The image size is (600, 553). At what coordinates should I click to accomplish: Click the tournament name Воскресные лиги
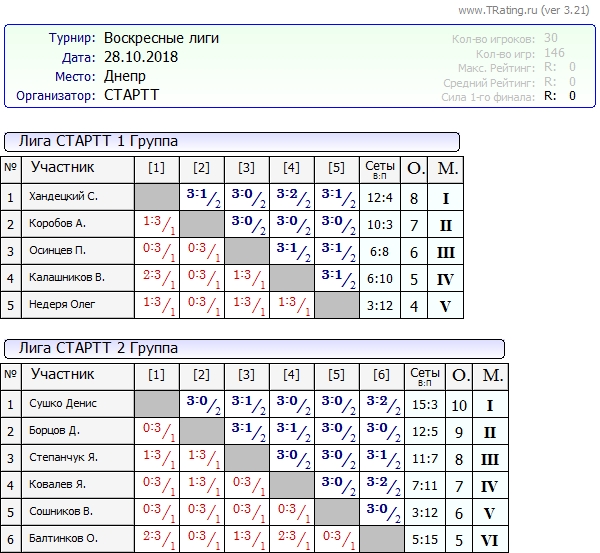pyautogui.click(x=161, y=38)
